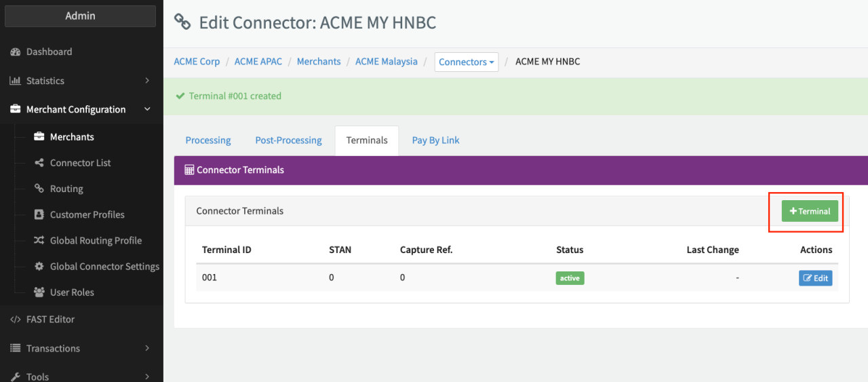This screenshot has width=868, height=382.
Task: Click the Statistics bar chart icon
Action: tap(15, 81)
